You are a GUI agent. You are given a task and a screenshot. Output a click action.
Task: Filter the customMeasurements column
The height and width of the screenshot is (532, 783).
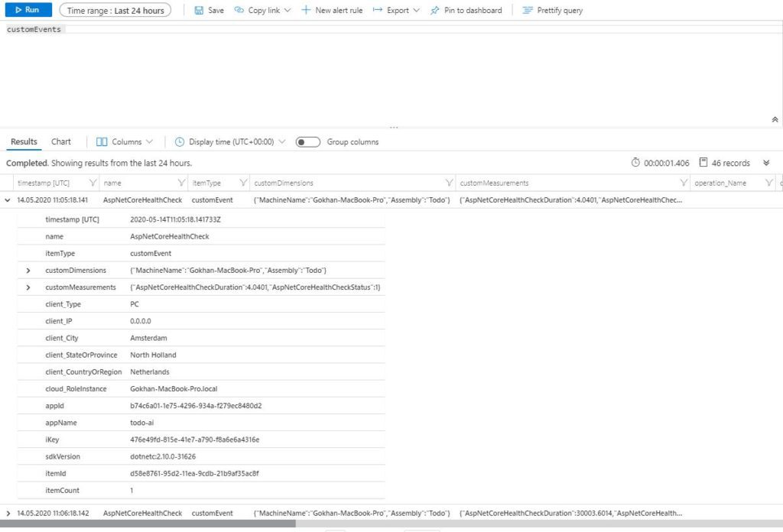[684, 183]
